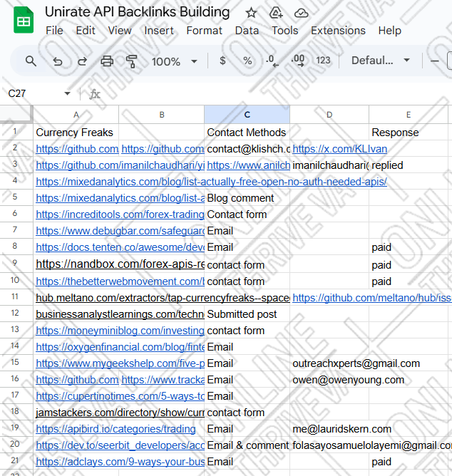The width and height of the screenshot is (452, 476).
Task: Open the github.com/meltano/hub issue link
Action: [372, 298]
